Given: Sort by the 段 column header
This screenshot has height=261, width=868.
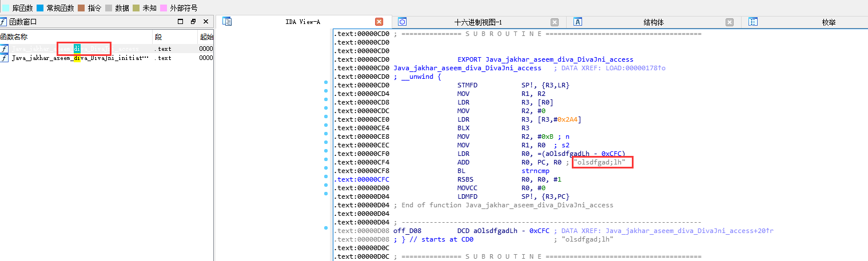Looking at the screenshot, I should (174, 37).
